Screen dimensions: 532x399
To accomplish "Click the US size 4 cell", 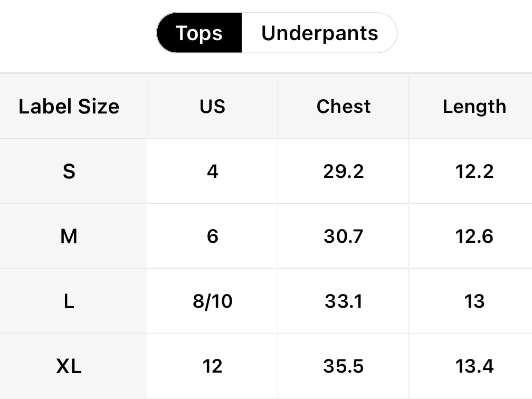I will [212, 172].
